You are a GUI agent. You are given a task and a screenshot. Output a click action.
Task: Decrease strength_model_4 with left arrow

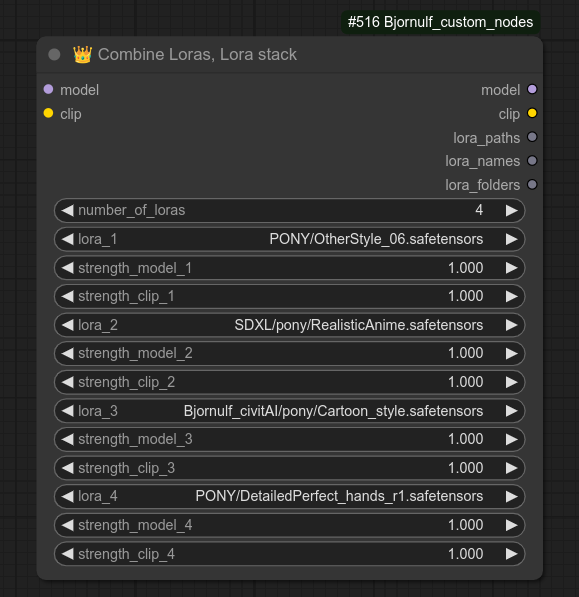click(67, 525)
